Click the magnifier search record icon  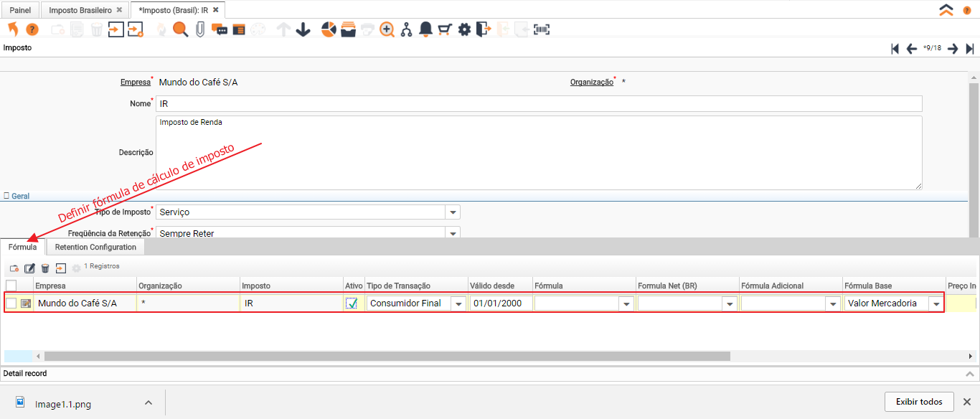click(180, 29)
